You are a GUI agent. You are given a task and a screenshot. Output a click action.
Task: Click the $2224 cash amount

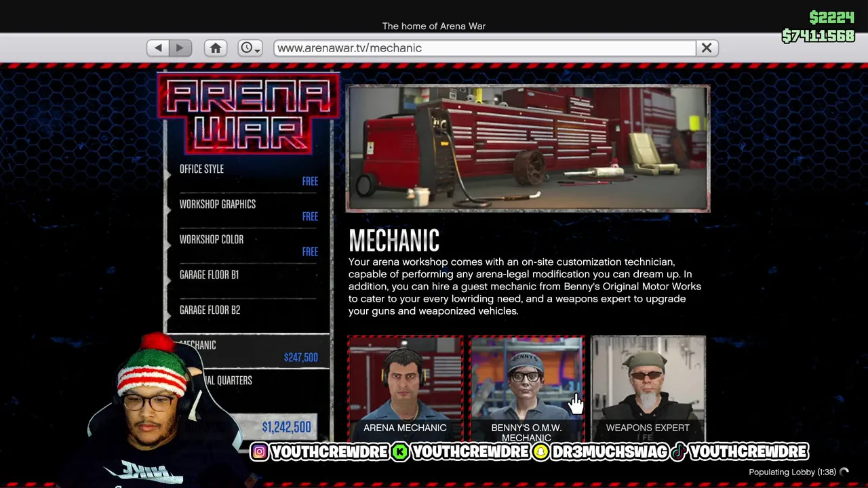pos(832,18)
